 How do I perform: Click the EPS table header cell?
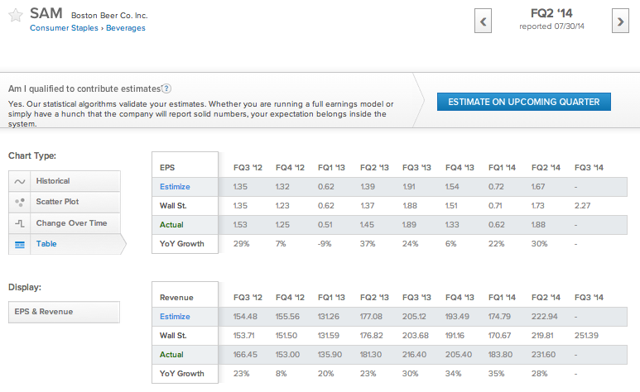(x=185, y=165)
